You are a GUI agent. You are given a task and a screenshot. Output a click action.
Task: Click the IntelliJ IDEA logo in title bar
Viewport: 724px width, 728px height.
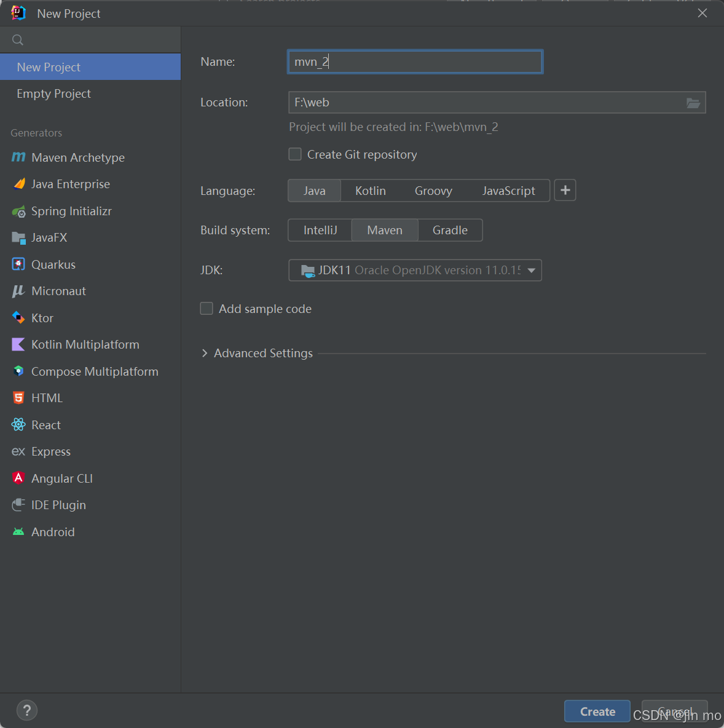(x=18, y=13)
